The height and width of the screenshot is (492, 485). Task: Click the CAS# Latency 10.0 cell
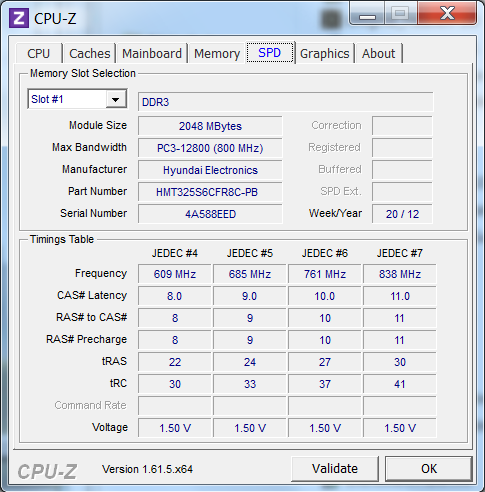(325, 296)
